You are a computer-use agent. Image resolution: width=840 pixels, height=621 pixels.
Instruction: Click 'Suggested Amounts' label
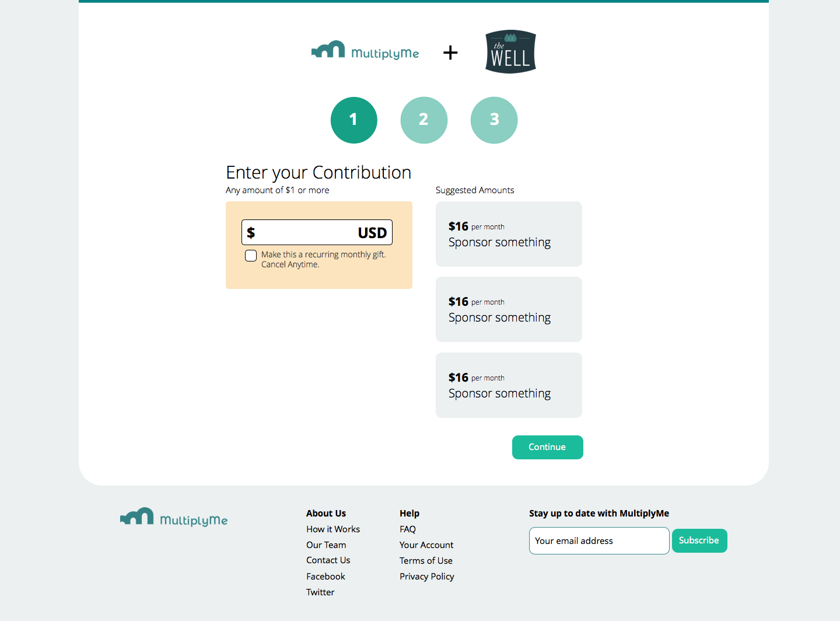[x=475, y=190]
